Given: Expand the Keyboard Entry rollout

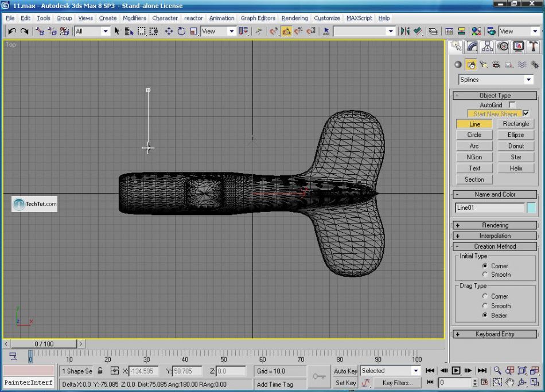Looking at the screenshot, I should [495, 334].
